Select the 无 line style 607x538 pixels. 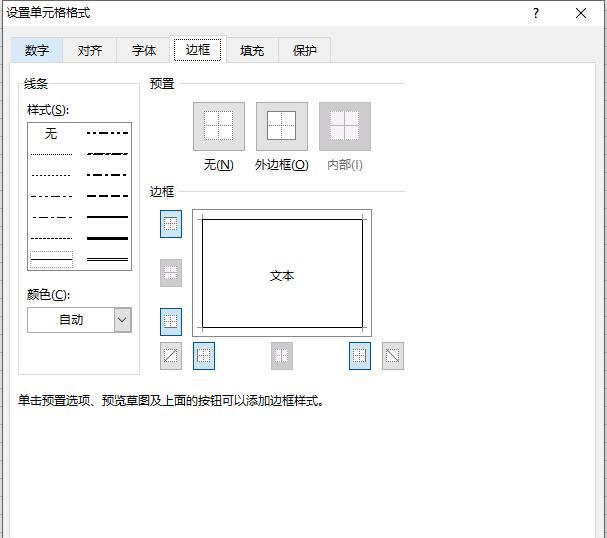point(51,134)
